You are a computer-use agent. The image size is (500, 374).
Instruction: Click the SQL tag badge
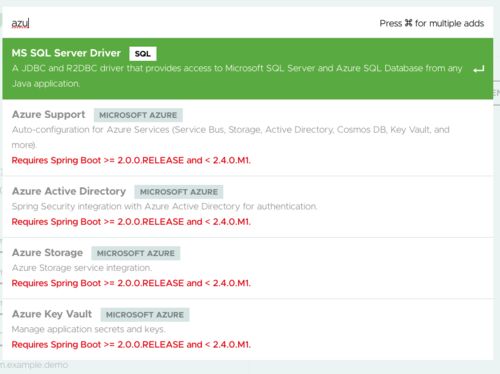(x=143, y=54)
